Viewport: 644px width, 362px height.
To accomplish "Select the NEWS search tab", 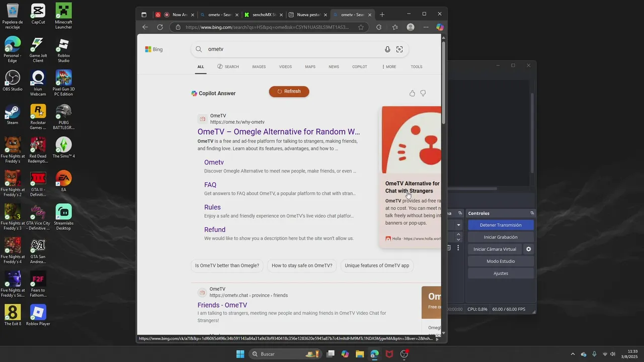I will click(334, 67).
